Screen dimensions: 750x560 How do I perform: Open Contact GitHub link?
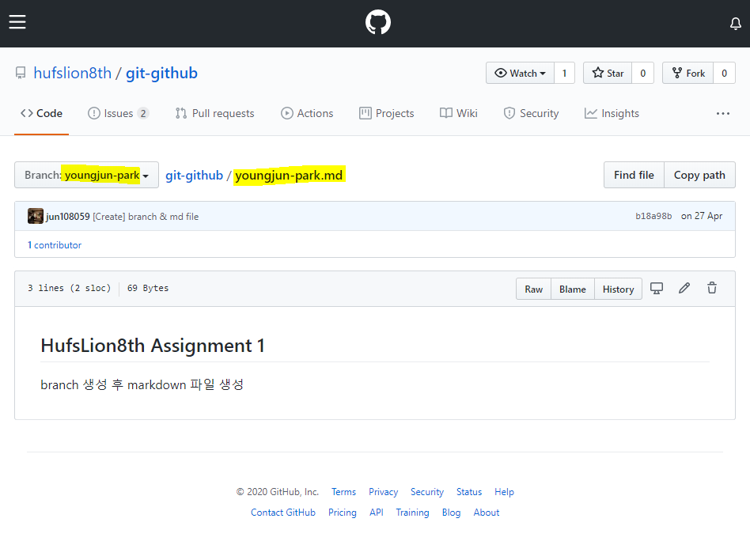(x=283, y=513)
